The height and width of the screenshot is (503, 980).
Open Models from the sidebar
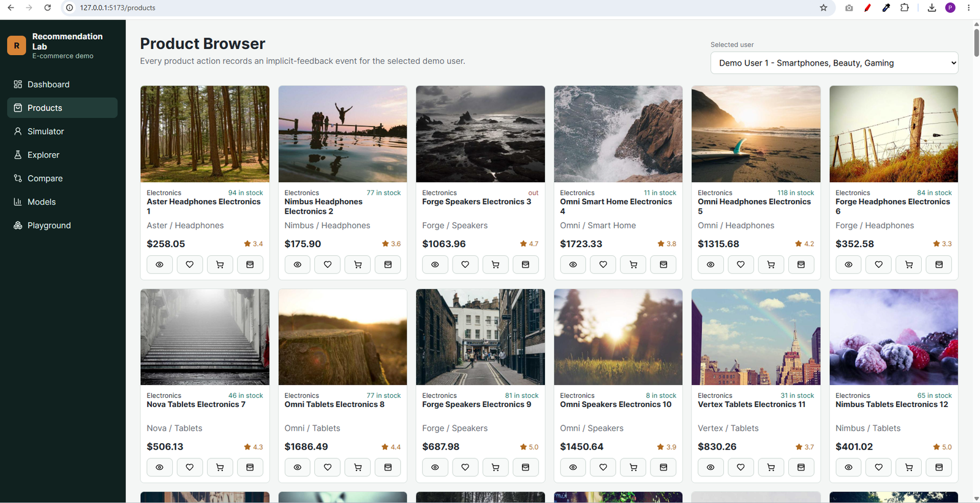click(62, 202)
